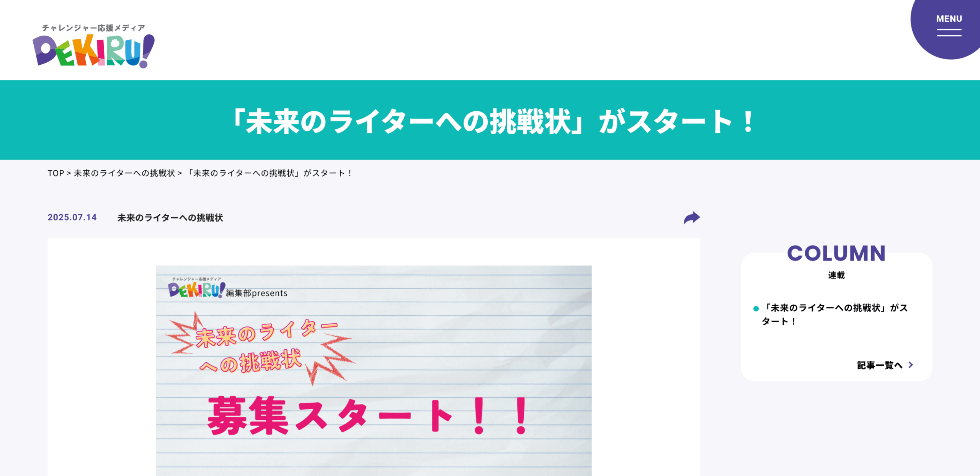Click the チャレンジャー応援メディア tagline above the logo

[x=93, y=28]
